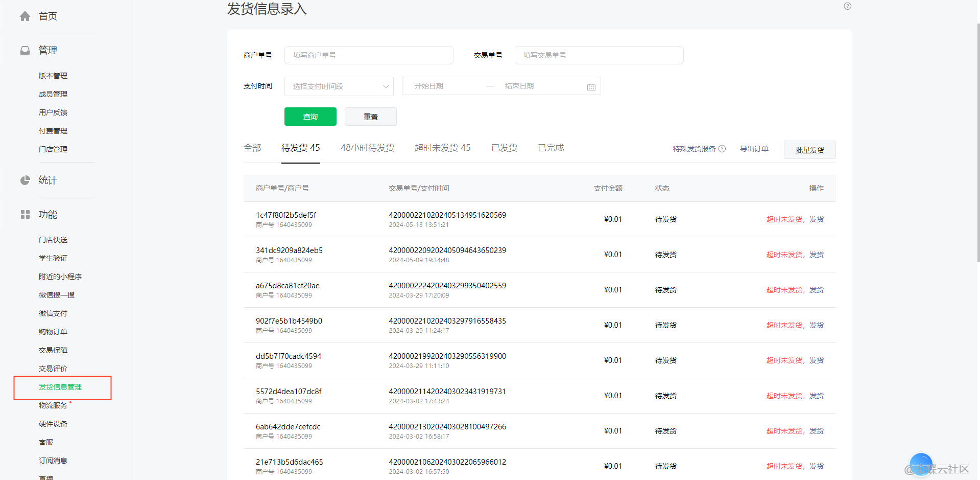
Task: Click 发货 for order 1c47f80f2b5def5f
Action: tap(816, 219)
